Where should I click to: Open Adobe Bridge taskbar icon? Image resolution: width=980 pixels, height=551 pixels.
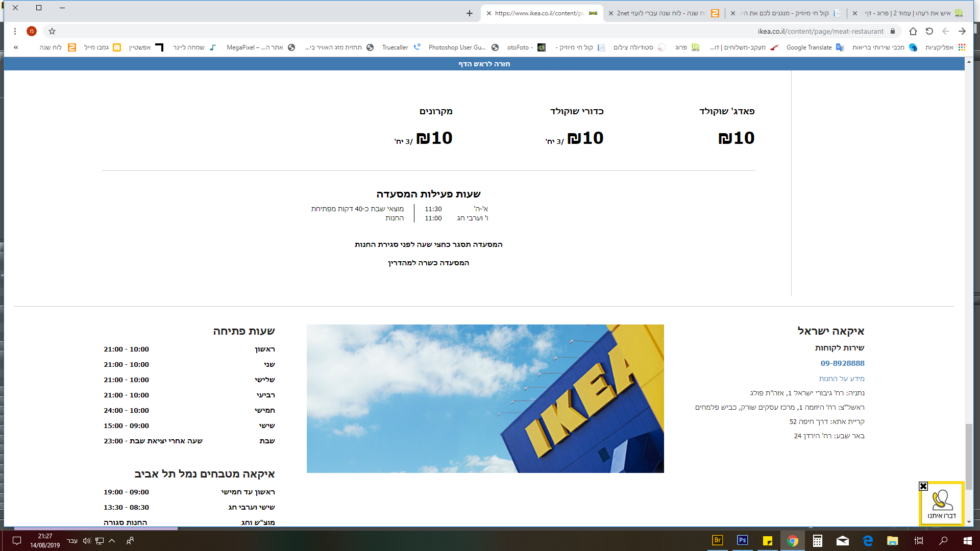[x=718, y=540]
